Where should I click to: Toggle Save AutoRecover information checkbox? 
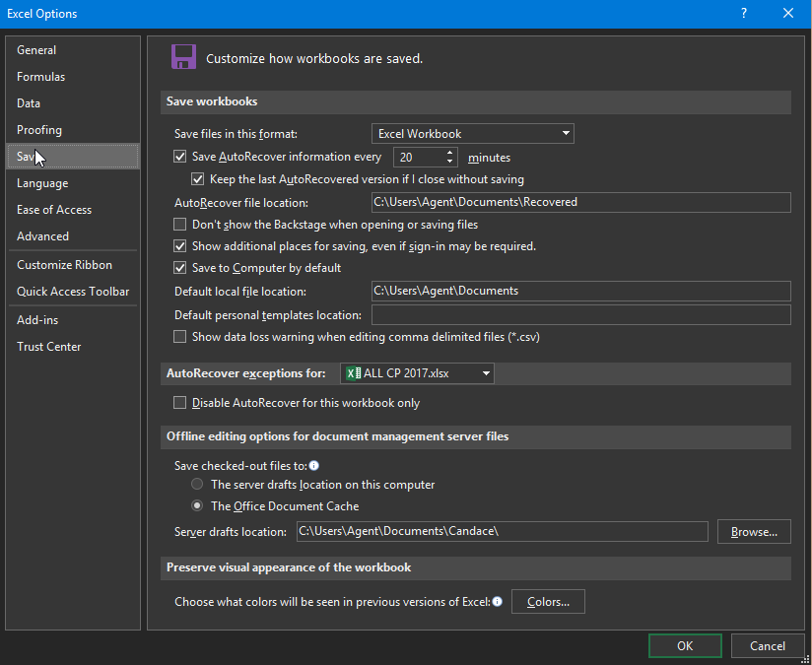(179, 157)
